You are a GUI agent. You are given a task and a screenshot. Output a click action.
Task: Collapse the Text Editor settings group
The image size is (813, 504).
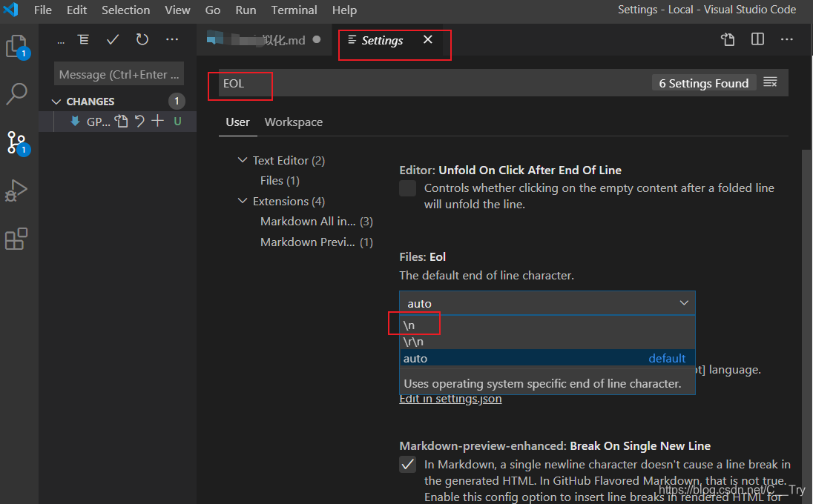242,160
